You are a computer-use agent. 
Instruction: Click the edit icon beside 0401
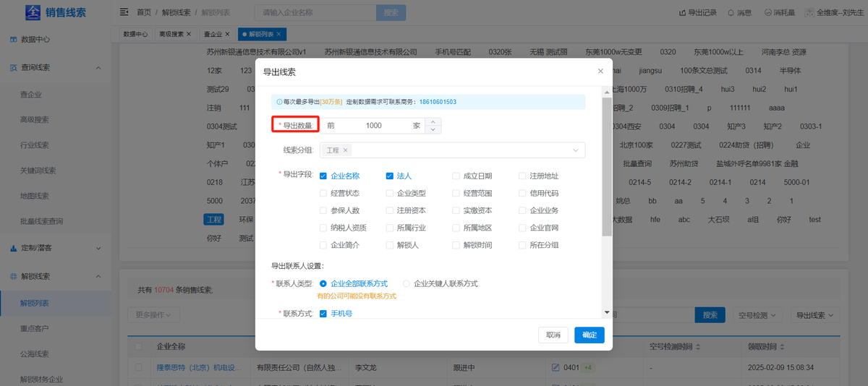[x=556, y=368]
